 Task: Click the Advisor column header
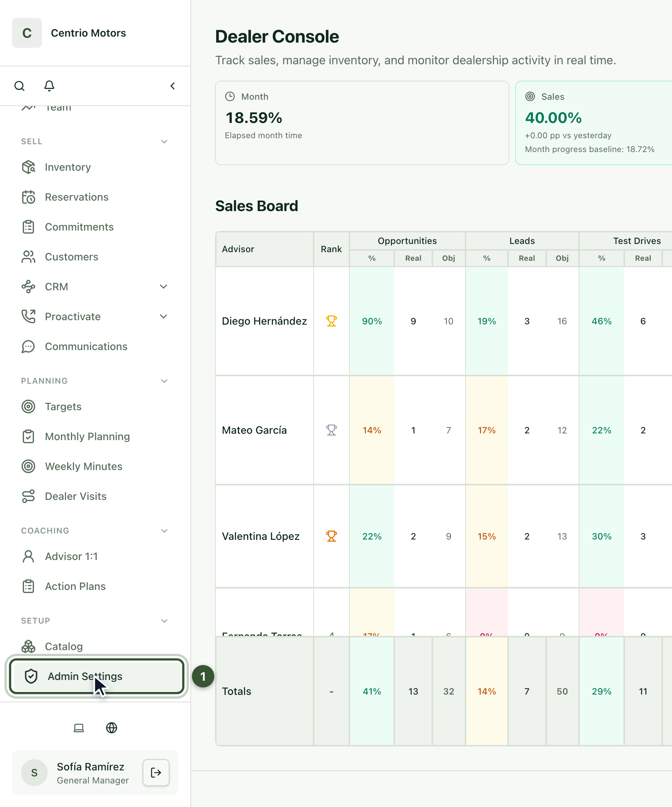click(x=265, y=249)
